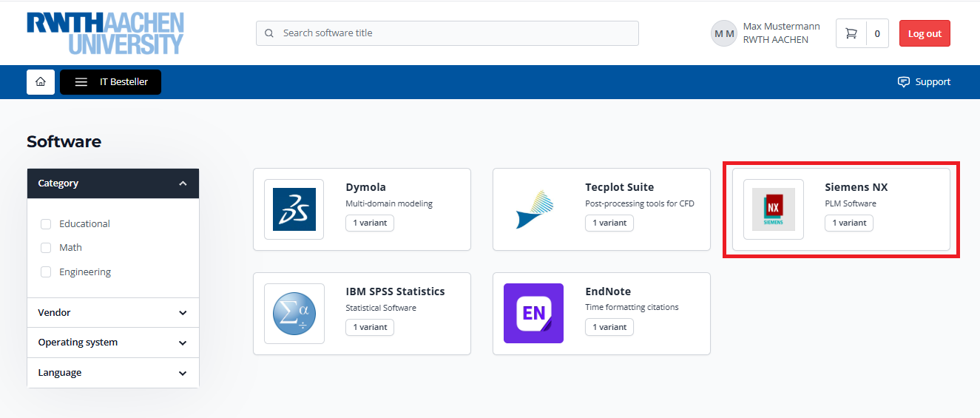Open the shopping cart icon
The image size is (980, 418).
[851, 33]
